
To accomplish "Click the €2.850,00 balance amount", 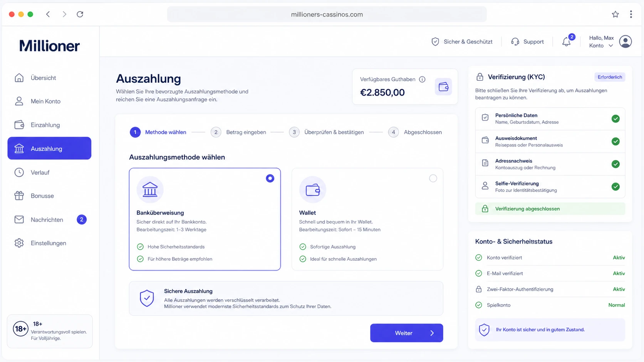I will (x=382, y=92).
